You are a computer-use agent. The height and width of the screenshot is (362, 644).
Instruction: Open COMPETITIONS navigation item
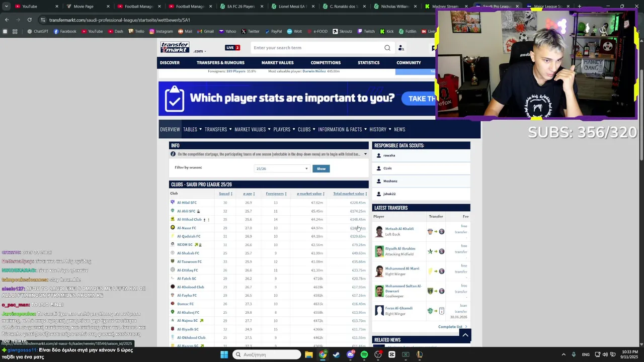pos(326,63)
